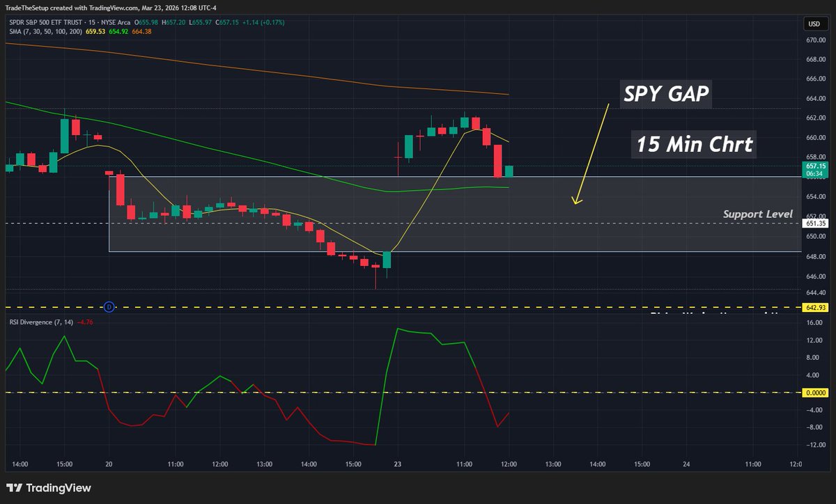Click the circled D dividend marker
Viewport: 836px width, 504px height.
[109, 306]
